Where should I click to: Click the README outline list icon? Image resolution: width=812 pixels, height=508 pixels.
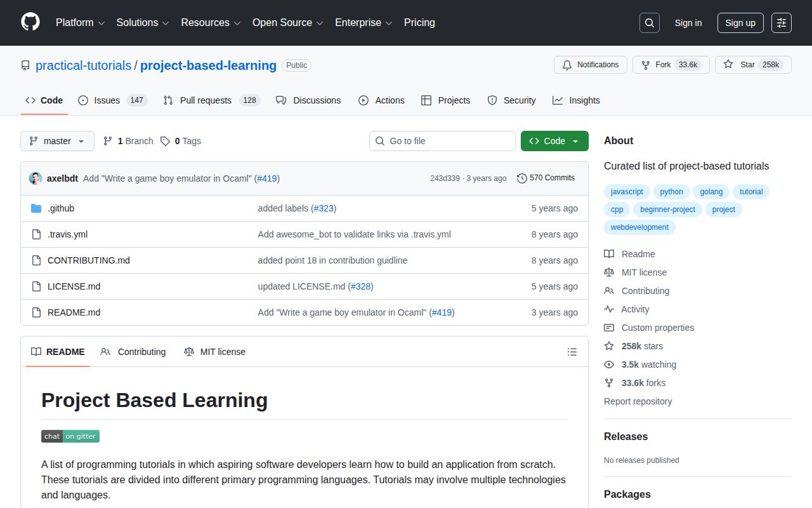(x=572, y=351)
